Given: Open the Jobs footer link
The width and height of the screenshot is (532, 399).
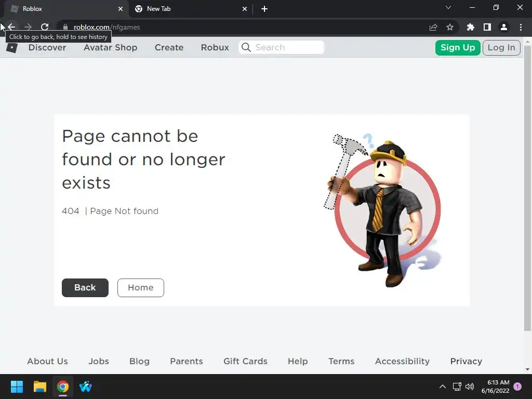Looking at the screenshot, I should tap(99, 362).
